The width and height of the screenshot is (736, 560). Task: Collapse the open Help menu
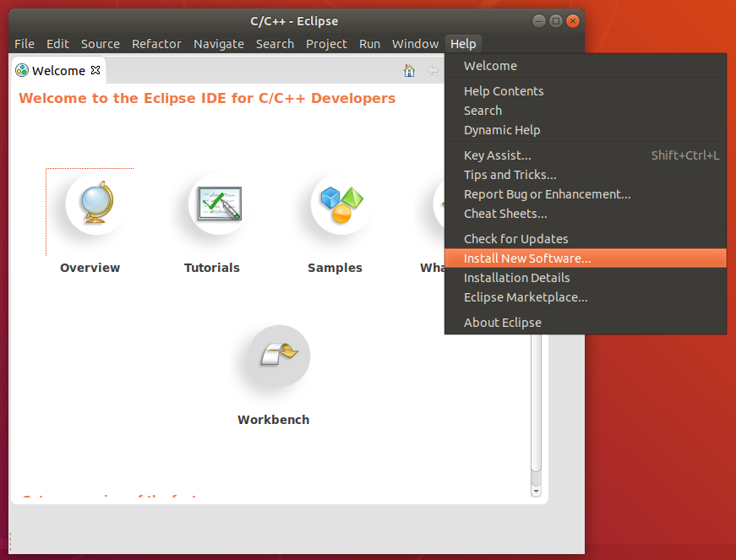coord(463,44)
